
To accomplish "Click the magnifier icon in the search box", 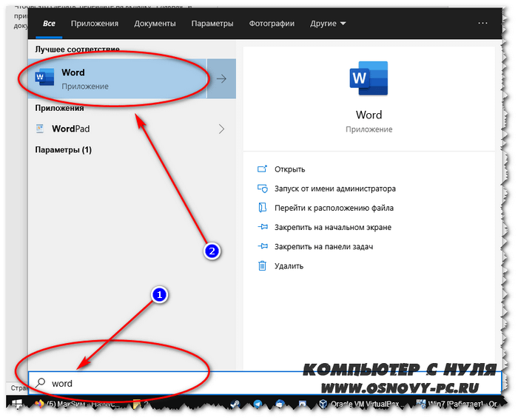I will tap(41, 383).
